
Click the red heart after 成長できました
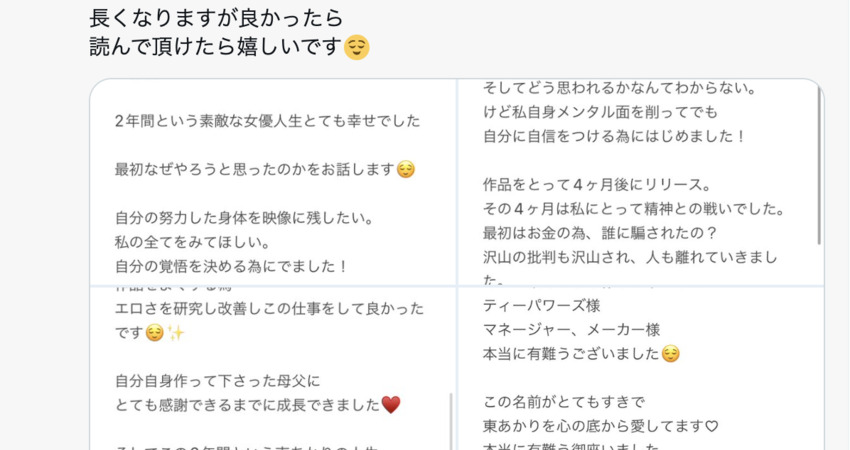[391, 404]
